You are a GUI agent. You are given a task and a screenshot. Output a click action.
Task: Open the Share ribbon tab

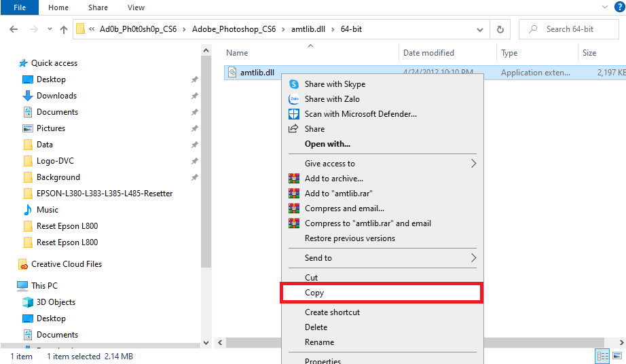click(98, 7)
